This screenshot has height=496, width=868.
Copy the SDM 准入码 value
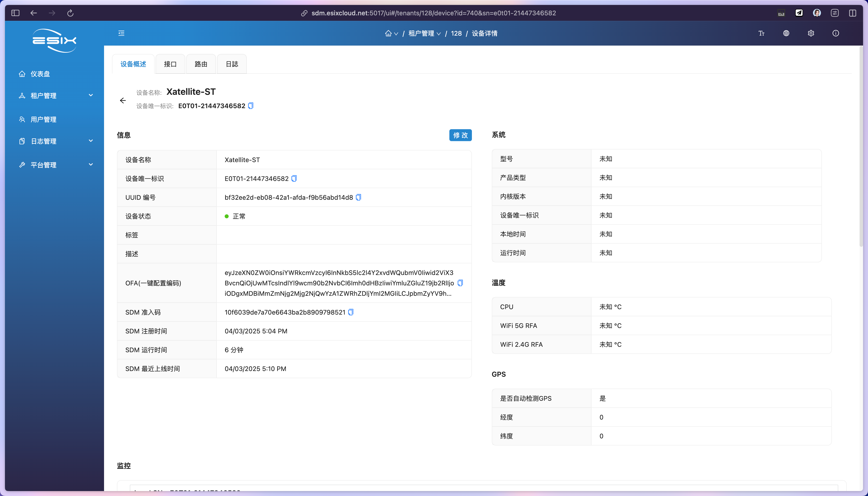[351, 312]
